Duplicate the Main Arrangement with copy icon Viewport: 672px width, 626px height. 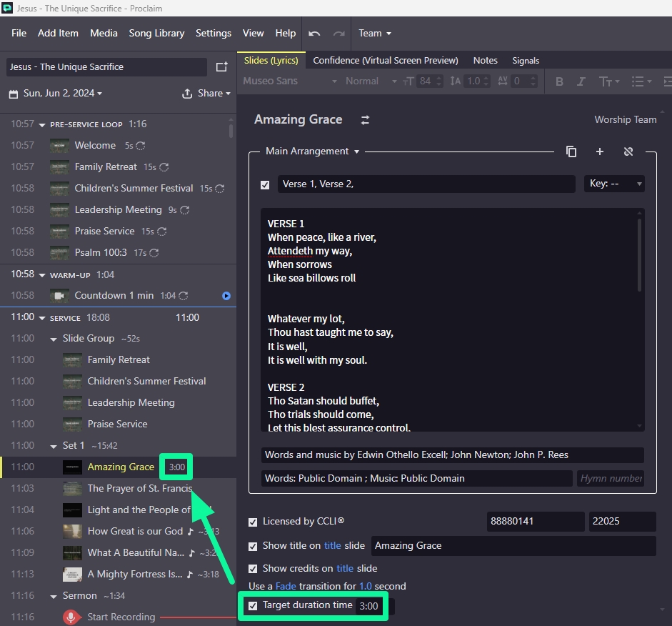(x=571, y=151)
